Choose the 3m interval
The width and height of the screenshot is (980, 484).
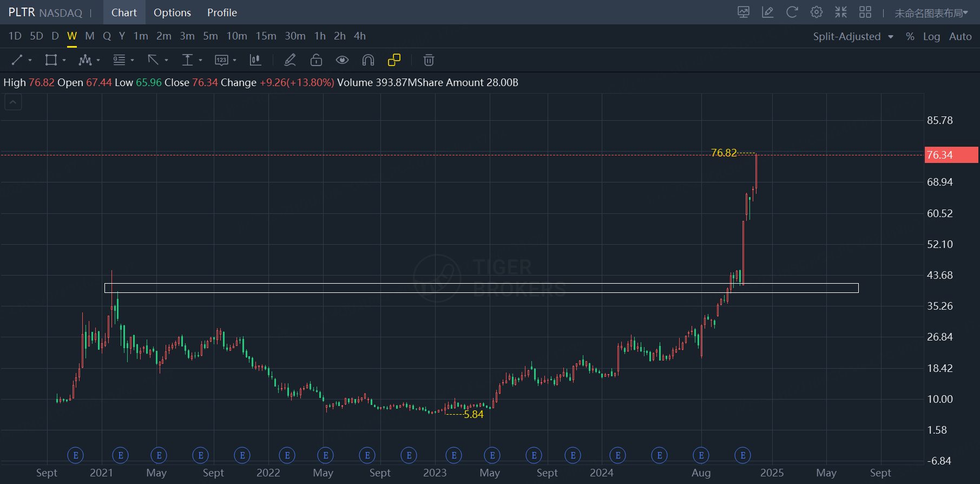pyautogui.click(x=187, y=36)
